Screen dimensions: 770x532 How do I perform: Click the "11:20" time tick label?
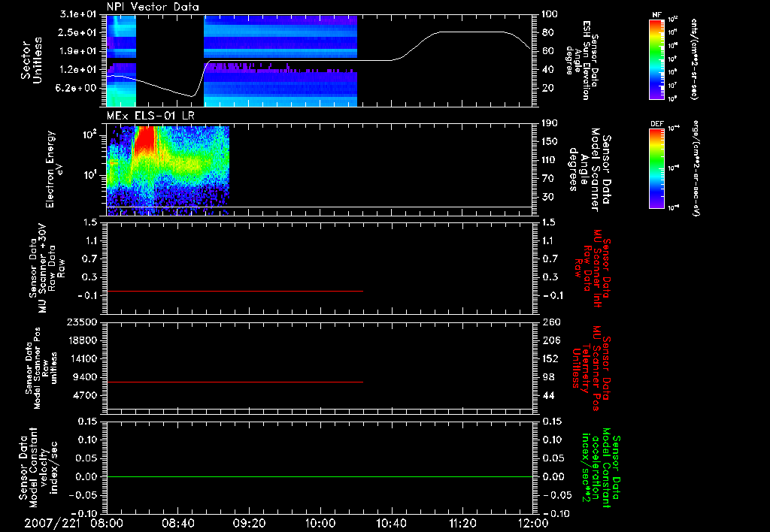click(x=462, y=524)
